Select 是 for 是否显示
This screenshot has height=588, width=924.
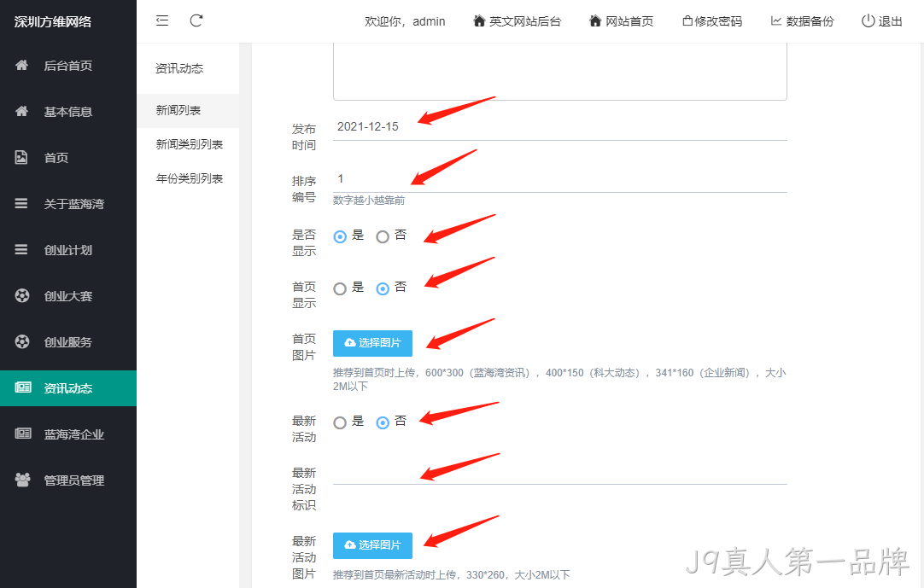[340, 237]
